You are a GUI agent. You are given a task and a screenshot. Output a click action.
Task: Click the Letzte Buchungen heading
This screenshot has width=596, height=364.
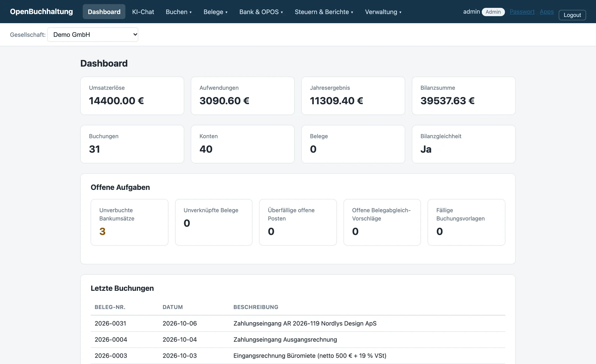[x=122, y=288]
